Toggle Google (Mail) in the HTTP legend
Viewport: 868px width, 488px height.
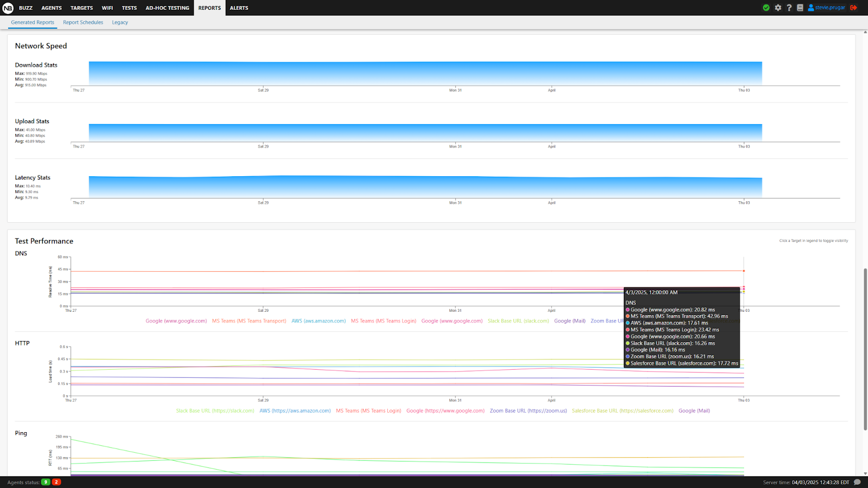pos(694,411)
